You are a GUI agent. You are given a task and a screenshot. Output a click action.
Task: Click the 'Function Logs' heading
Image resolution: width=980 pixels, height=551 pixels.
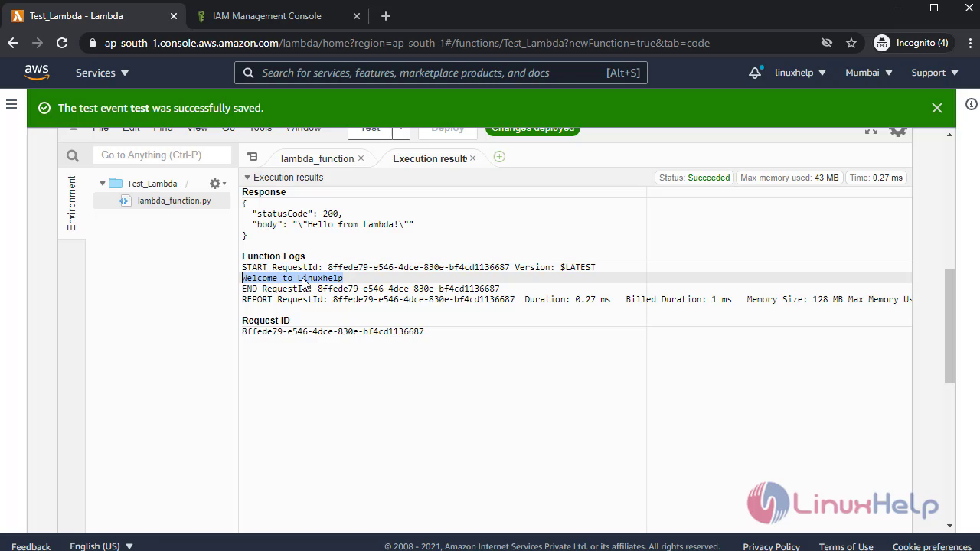point(273,256)
